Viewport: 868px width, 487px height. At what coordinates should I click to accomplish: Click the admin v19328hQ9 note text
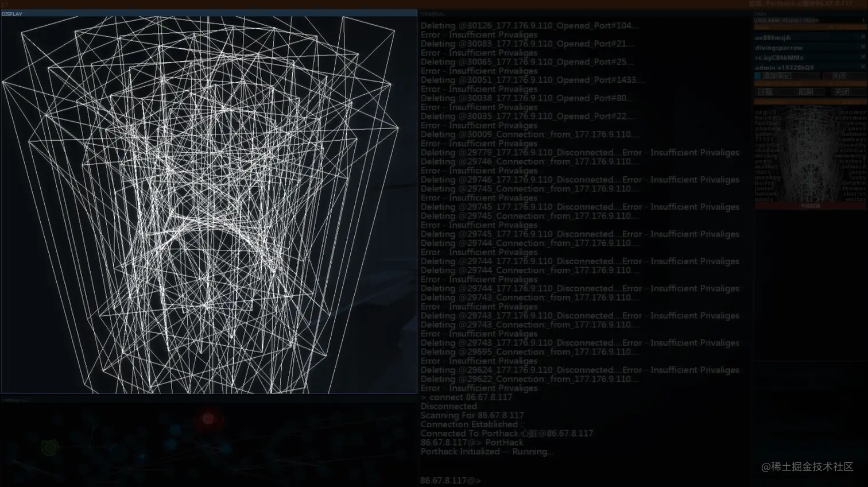tap(784, 67)
